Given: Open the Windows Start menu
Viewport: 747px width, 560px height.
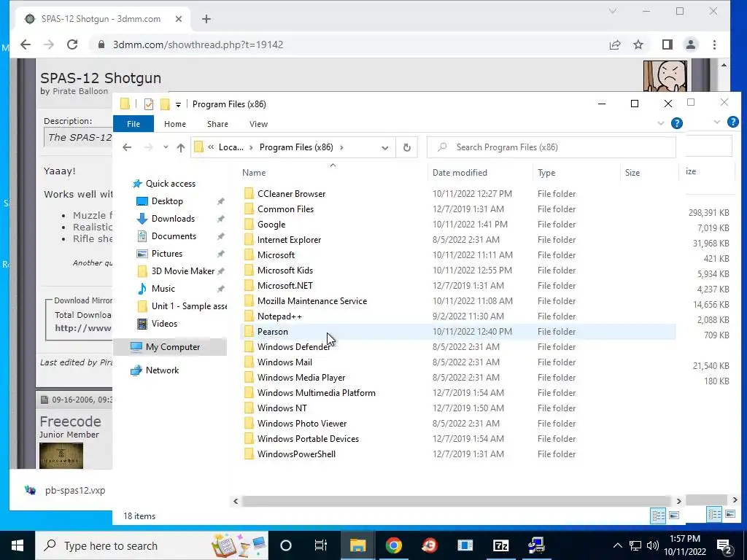Looking at the screenshot, I should 18,545.
